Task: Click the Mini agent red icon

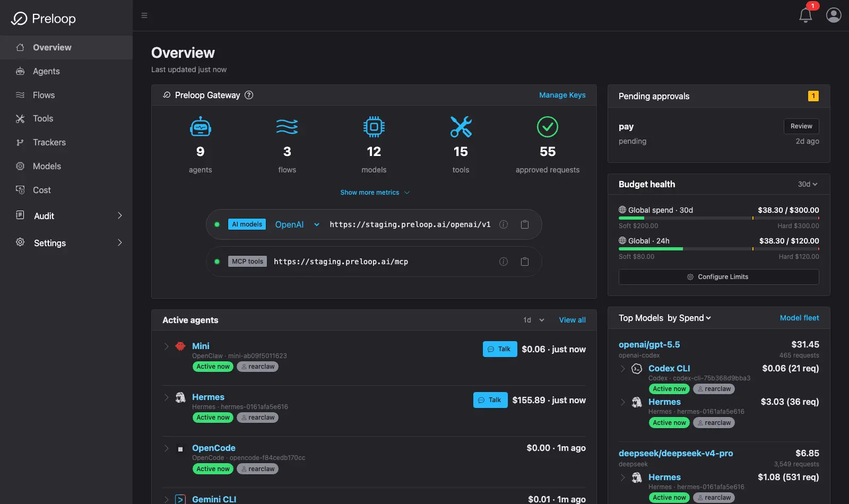Action: (180, 346)
